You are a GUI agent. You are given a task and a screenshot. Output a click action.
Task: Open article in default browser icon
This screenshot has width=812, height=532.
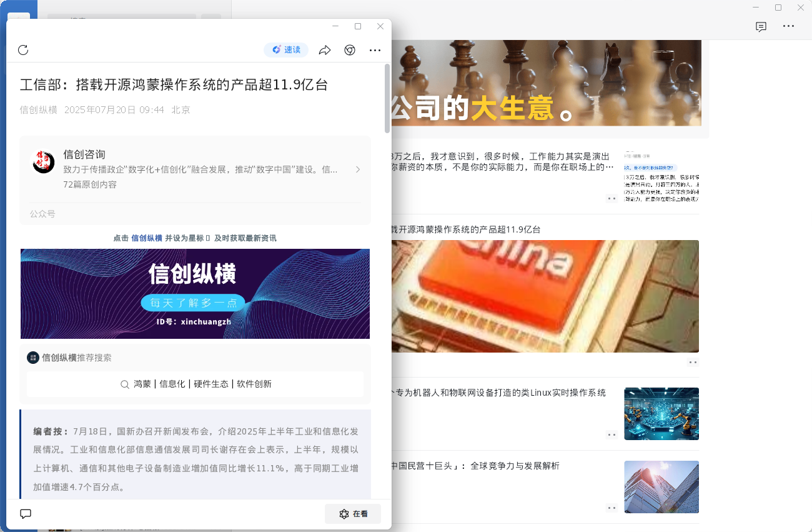coord(350,50)
